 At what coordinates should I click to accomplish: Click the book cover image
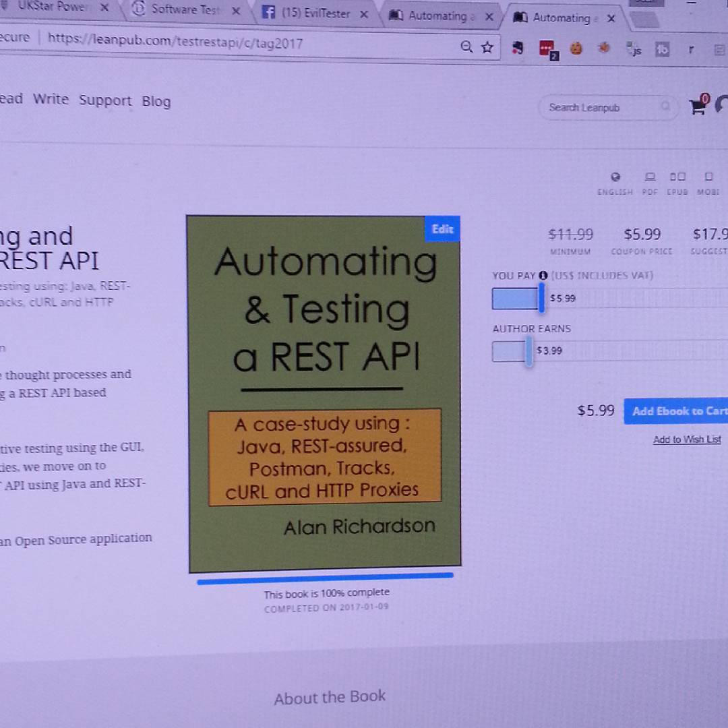pyautogui.click(x=324, y=393)
